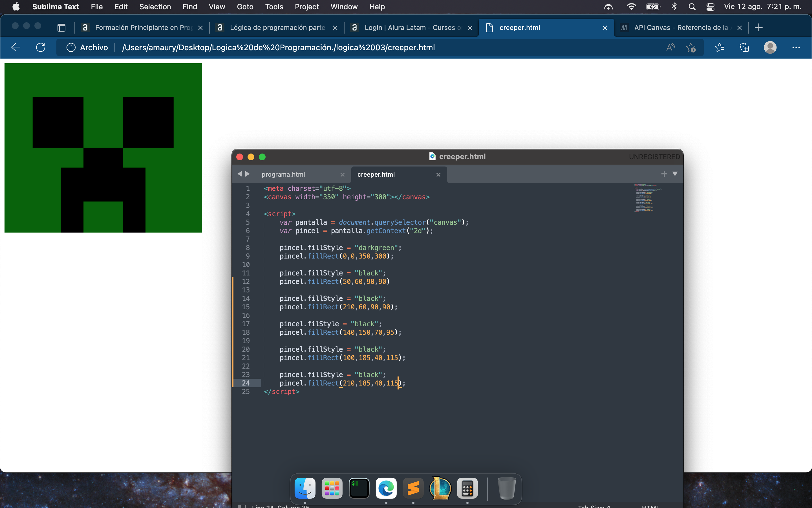Close the API Canvas browser tab
812x508 pixels.
coord(739,28)
